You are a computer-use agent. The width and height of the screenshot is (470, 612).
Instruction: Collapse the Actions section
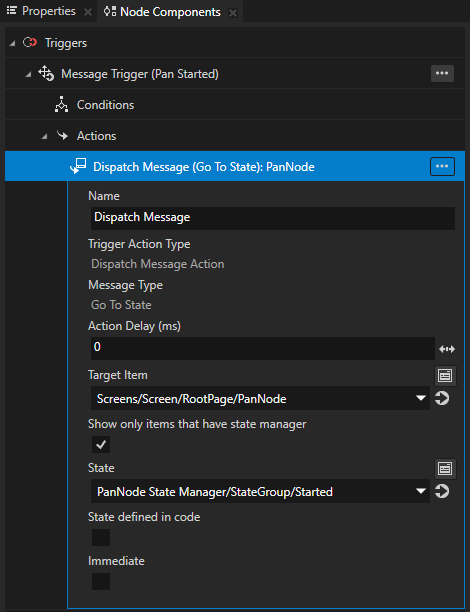pos(44,137)
